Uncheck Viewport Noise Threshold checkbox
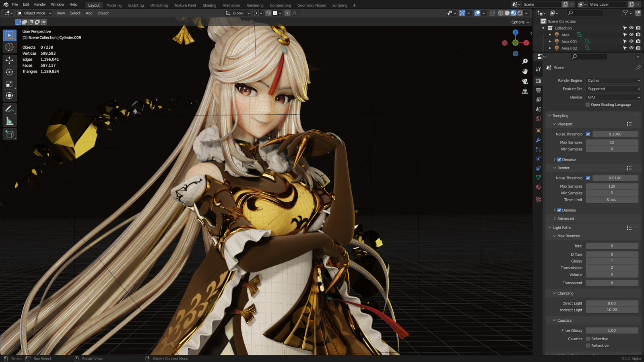The height and width of the screenshot is (362, 644). click(x=588, y=134)
